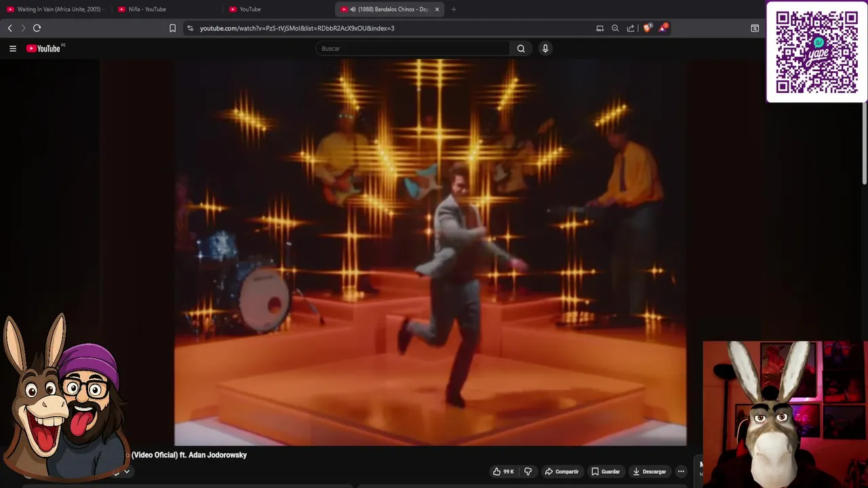Click the search magnifier button
The width and height of the screenshot is (868, 488).
click(x=521, y=48)
